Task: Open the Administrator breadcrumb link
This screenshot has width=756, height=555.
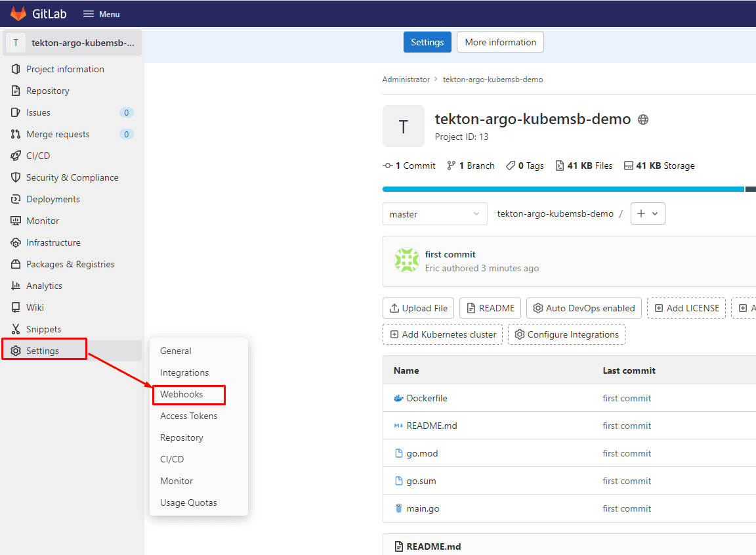Action: click(406, 79)
